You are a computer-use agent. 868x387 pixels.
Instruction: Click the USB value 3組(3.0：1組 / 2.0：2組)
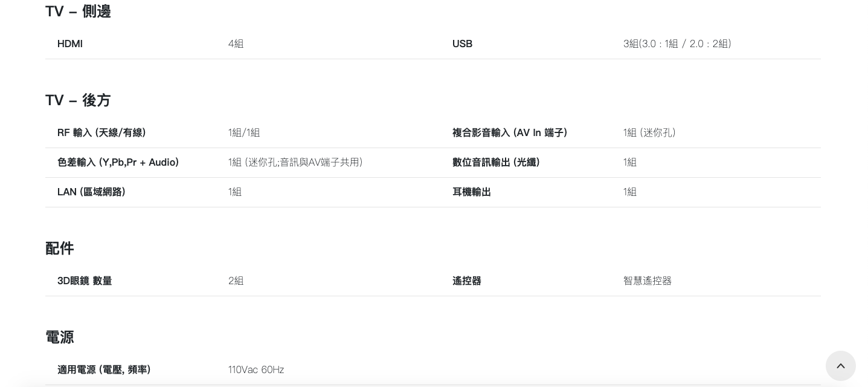[x=677, y=44]
